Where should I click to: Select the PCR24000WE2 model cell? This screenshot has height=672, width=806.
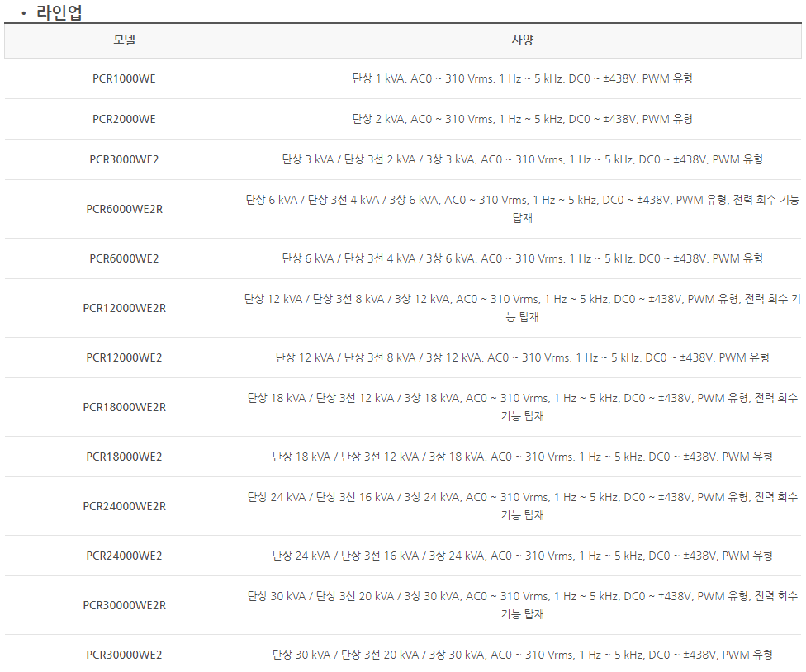tap(124, 556)
